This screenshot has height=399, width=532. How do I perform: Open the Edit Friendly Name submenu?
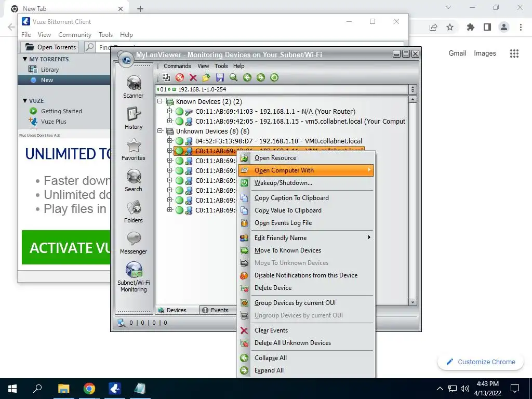coord(305,238)
